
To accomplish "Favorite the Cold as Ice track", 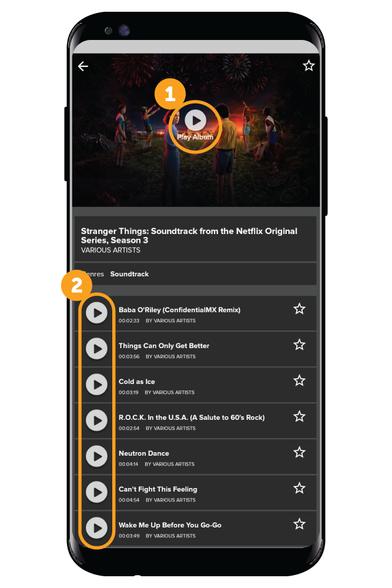I will point(299,380).
